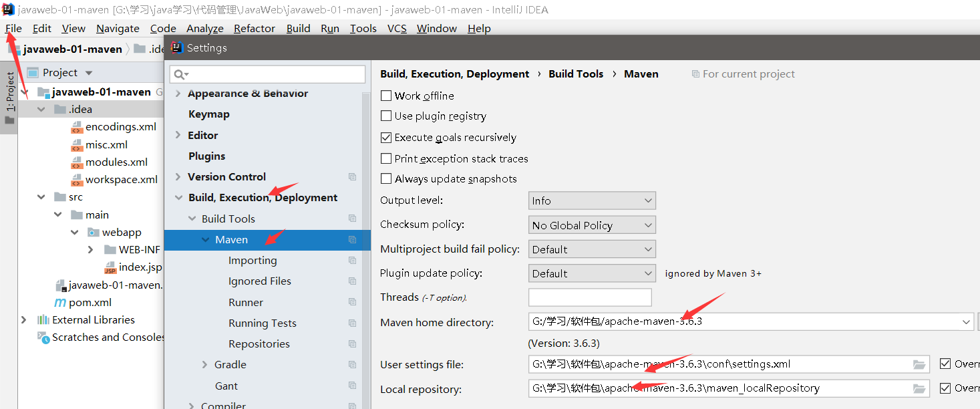Open the 1: Project tool window tab
The height and width of the screenshot is (409, 980).
[9, 98]
